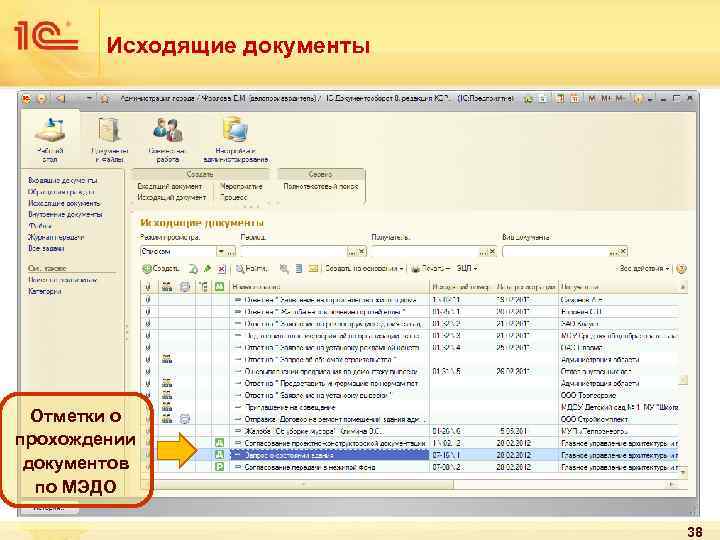Clear the Раздел filter field
Screen dimensions: 720x540
point(362,252)
